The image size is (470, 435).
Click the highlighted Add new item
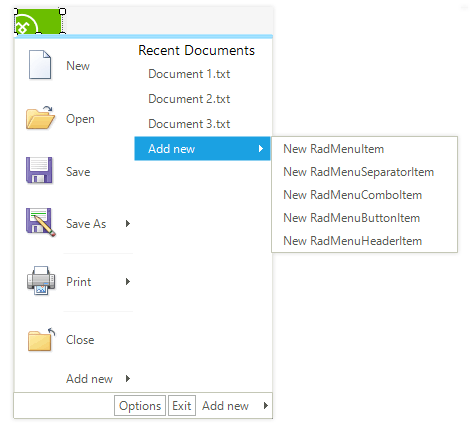pos(202,149)
